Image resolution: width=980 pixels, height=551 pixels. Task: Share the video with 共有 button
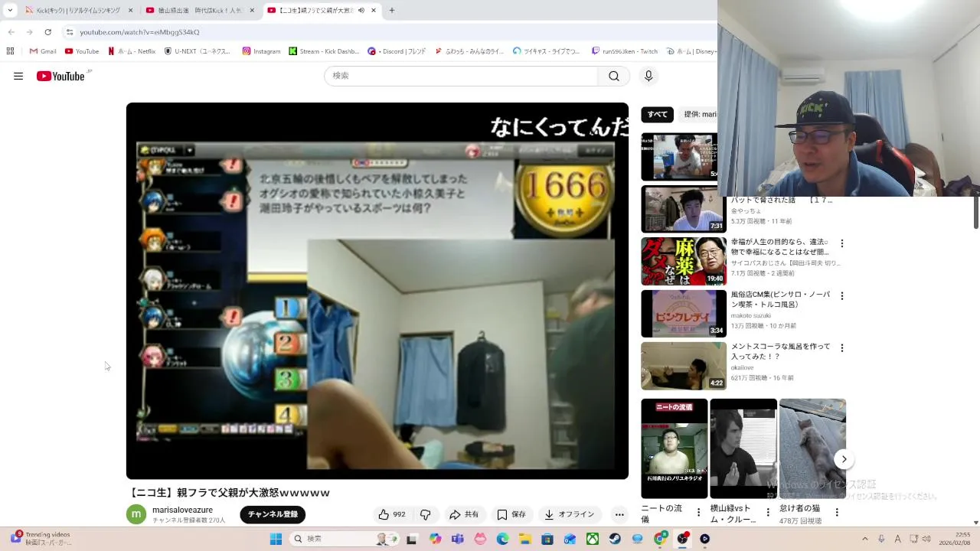click(464, 514)
